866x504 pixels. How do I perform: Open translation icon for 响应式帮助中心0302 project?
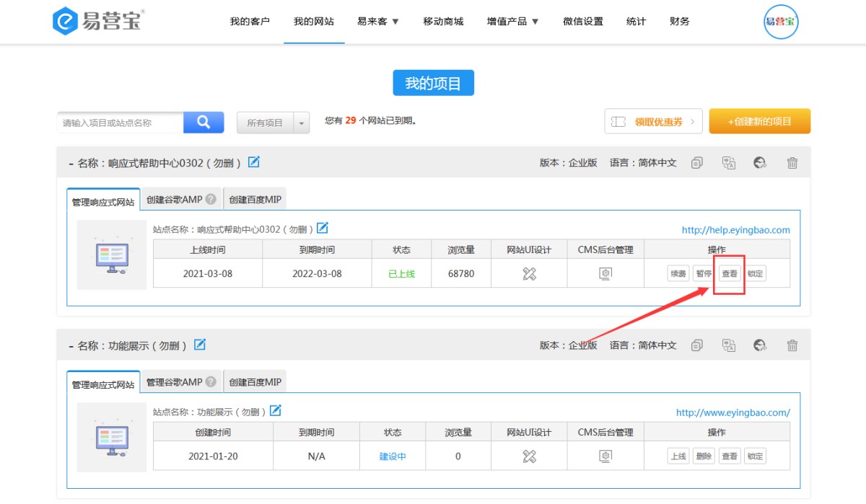tap(729, 163)
